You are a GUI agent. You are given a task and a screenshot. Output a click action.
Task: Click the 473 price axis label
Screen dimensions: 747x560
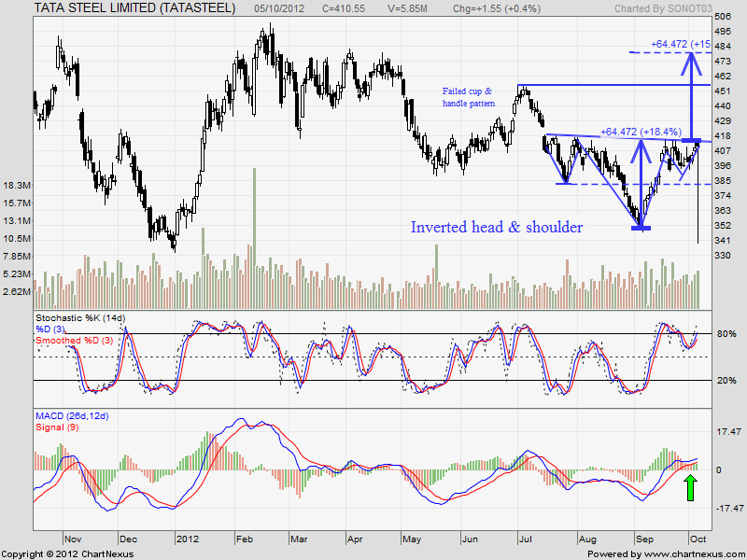coord(723,62)
